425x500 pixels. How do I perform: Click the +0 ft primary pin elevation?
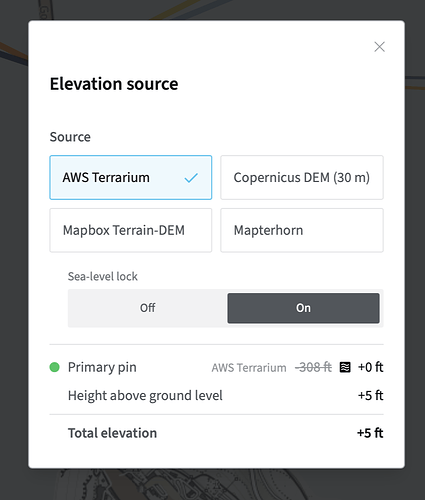click(x=370, y=367)
